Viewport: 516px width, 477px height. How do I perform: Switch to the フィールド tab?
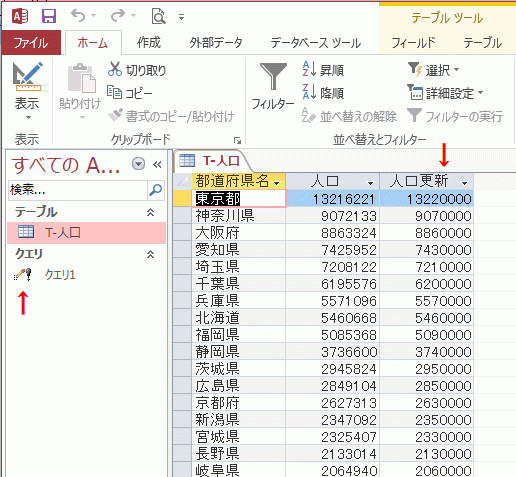click(413, 43)
